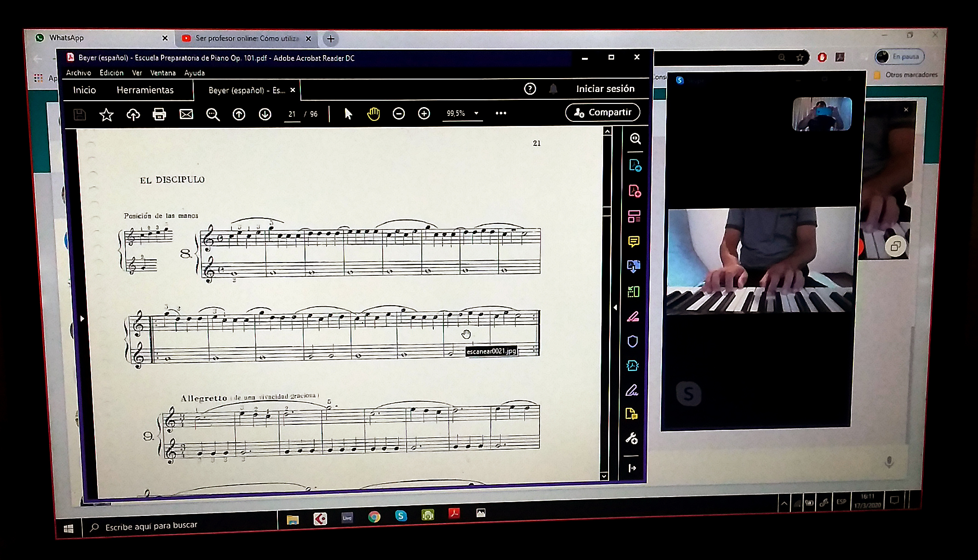Switch to the arrow selection tool
The image size is (978, 560).
click(x=348, y=114)
